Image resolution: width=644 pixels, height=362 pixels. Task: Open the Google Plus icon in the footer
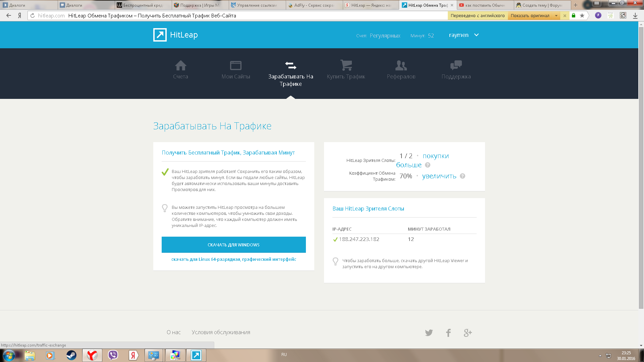click(x=468, y=333)
